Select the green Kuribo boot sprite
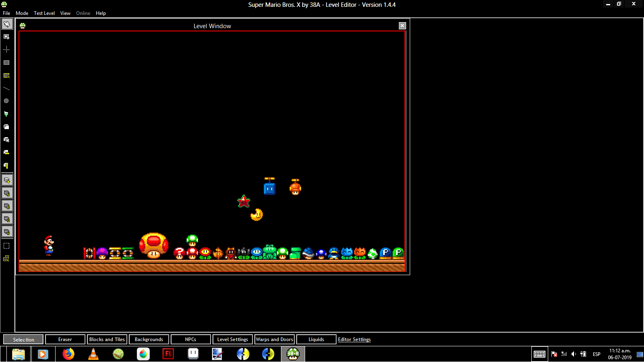This screenshot has height=362, width=644. tap(295, 253)
